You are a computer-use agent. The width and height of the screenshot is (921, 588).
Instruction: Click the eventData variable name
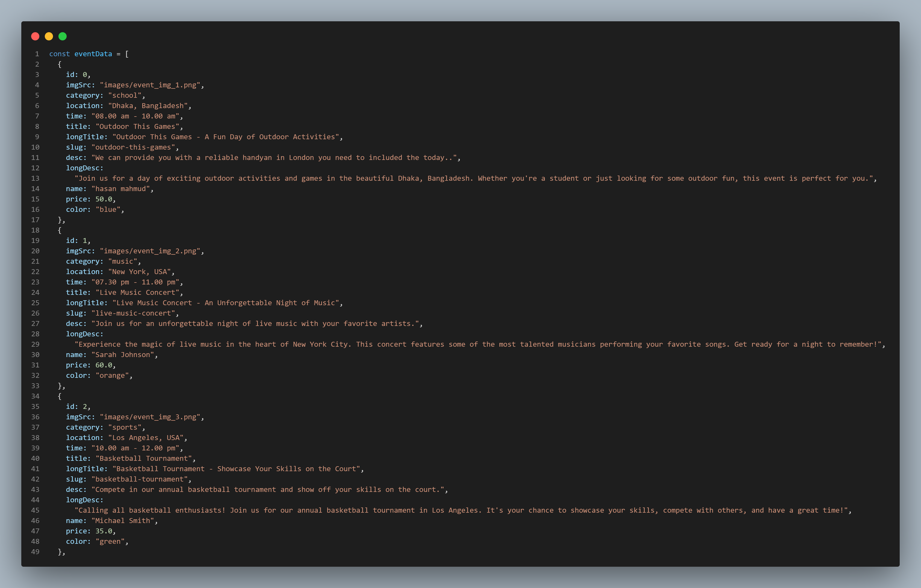point(93,54)
